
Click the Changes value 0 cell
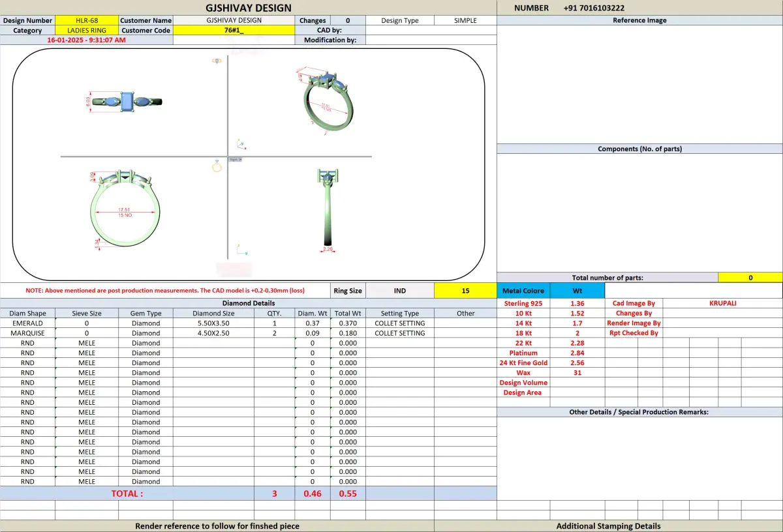point(348,20)
